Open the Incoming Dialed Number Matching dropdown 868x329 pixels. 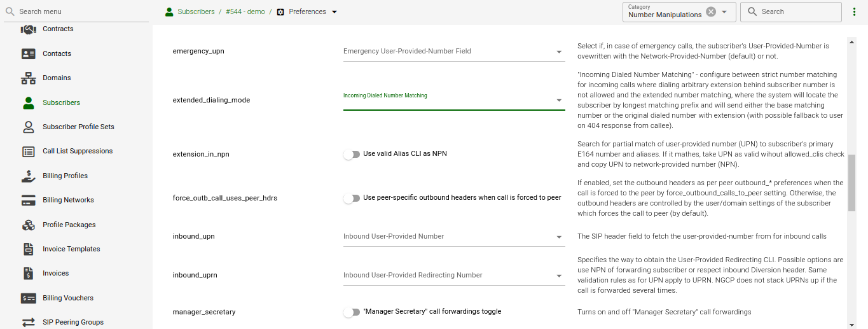pyautogui.click(x=454, y=99)
